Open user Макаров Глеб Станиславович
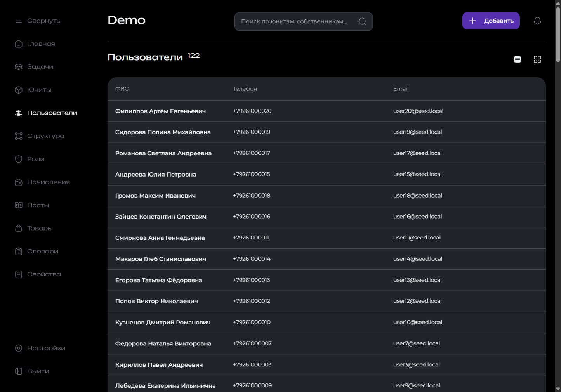The width and height of the screenshot is (561, 392). [x=161, y=259]
